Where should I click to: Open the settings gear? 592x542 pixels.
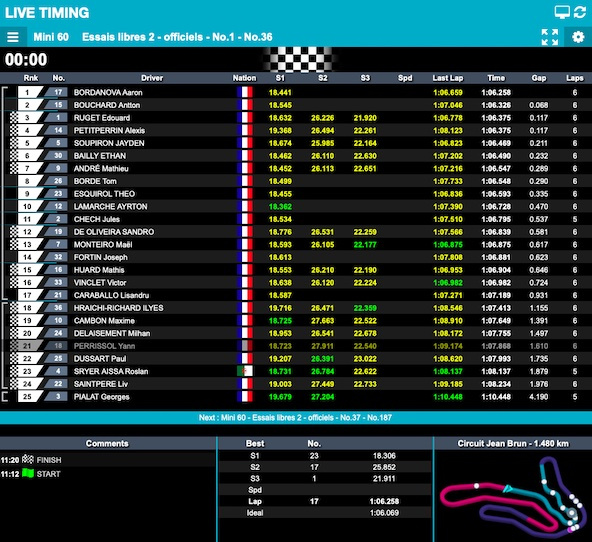point(578,37)
